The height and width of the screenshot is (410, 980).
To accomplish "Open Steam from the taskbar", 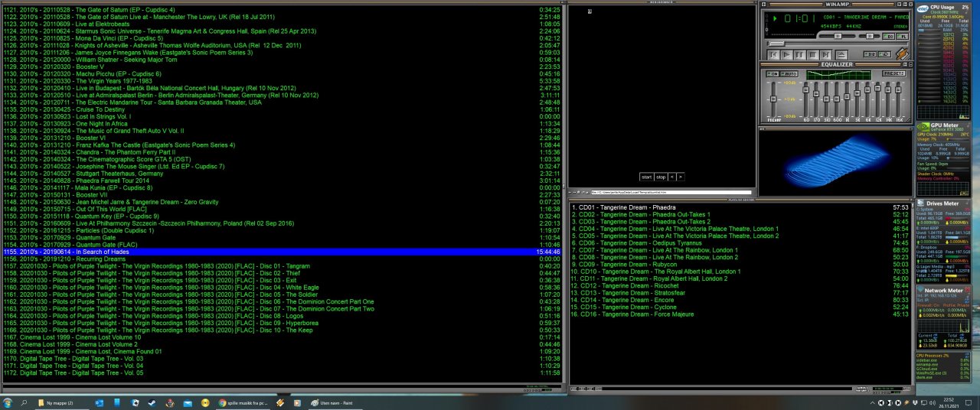I will coord(152,402).
